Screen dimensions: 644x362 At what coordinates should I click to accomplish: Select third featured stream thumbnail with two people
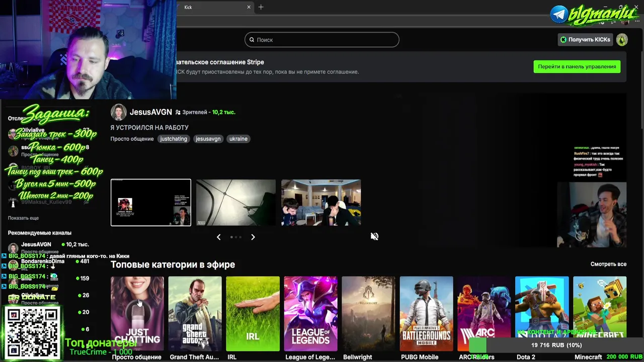pos(321,203)
